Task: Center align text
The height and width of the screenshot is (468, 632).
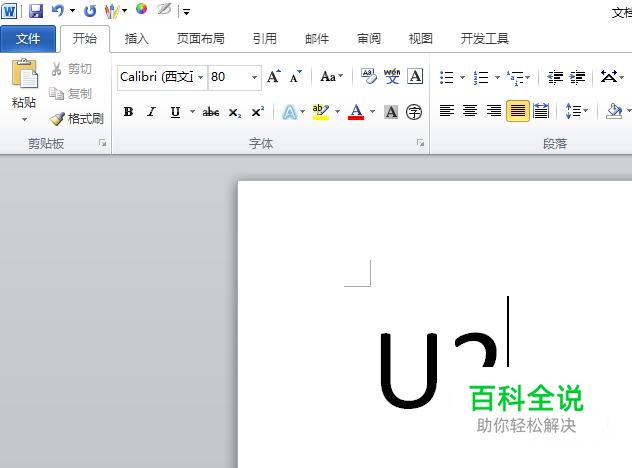Action: pyautogui.click(x=470, y=110)
